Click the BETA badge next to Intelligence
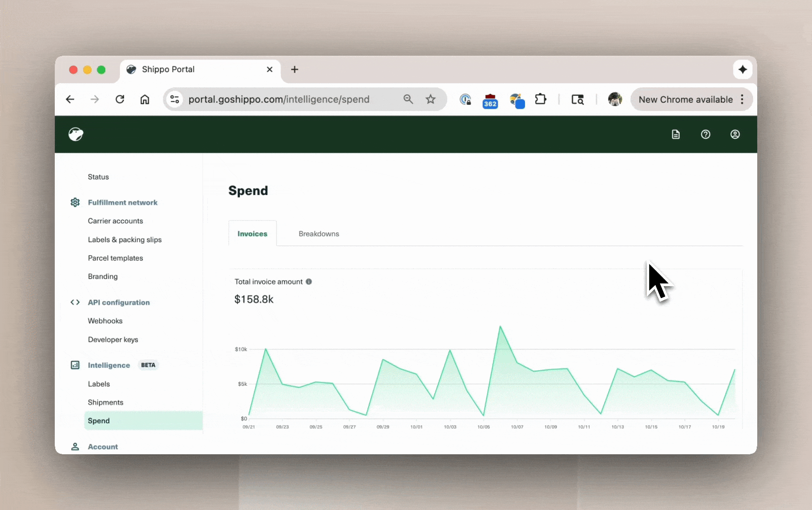 148,365
